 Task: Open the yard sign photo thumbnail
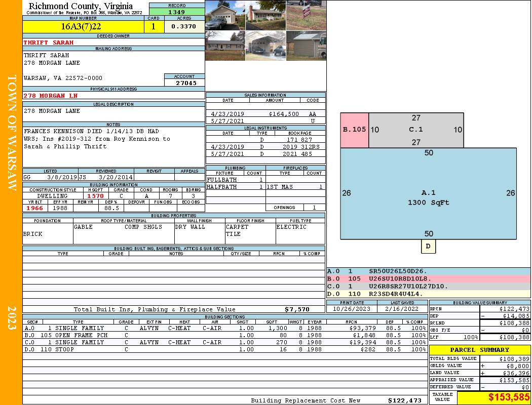click(x=307, y=15)
